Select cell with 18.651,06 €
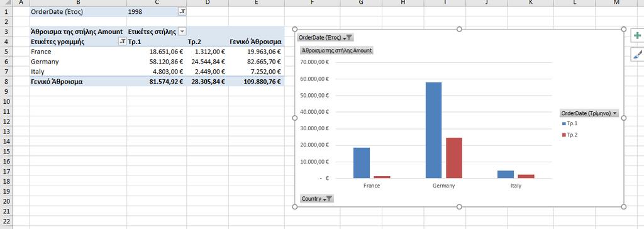The image size is (644, 229). click(157, 52)
